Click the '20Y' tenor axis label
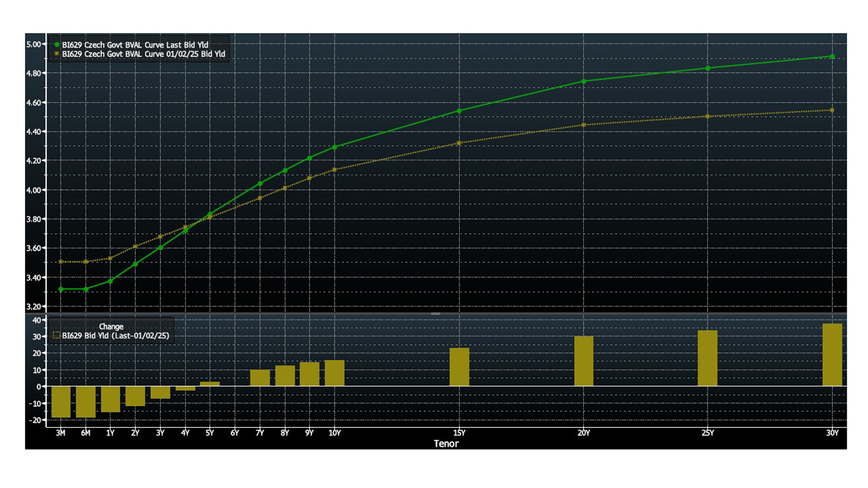868x488 pixels. [584, 433]
